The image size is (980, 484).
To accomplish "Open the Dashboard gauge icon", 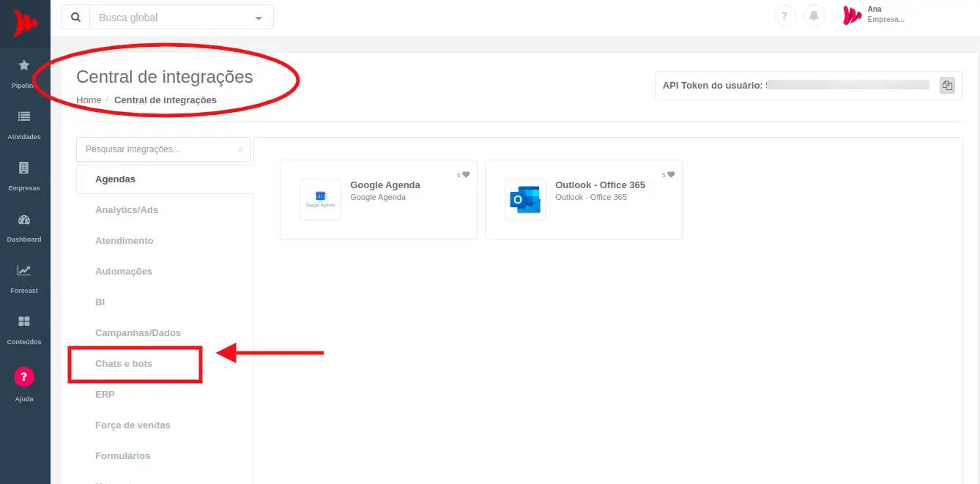I will click(x=24, y=220).
